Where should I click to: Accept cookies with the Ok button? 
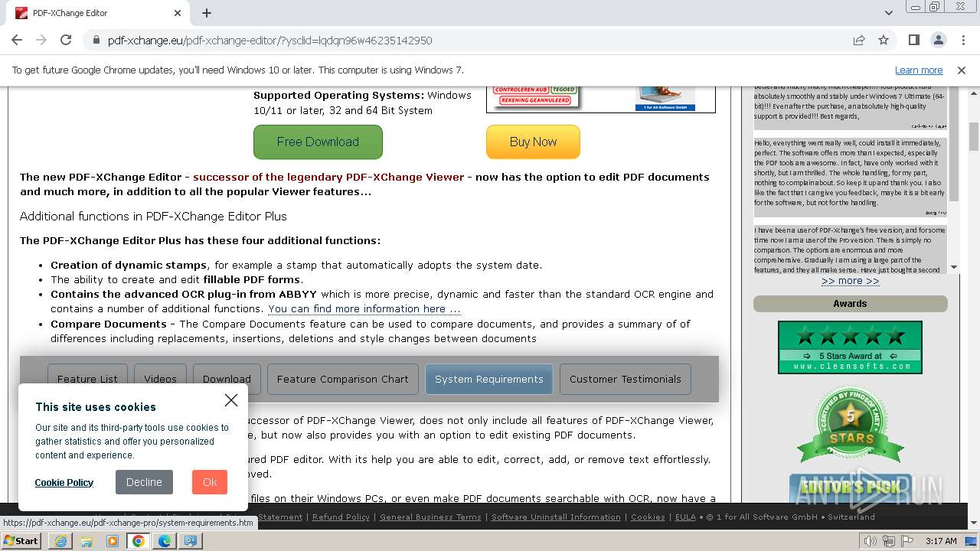coord(210,482)
